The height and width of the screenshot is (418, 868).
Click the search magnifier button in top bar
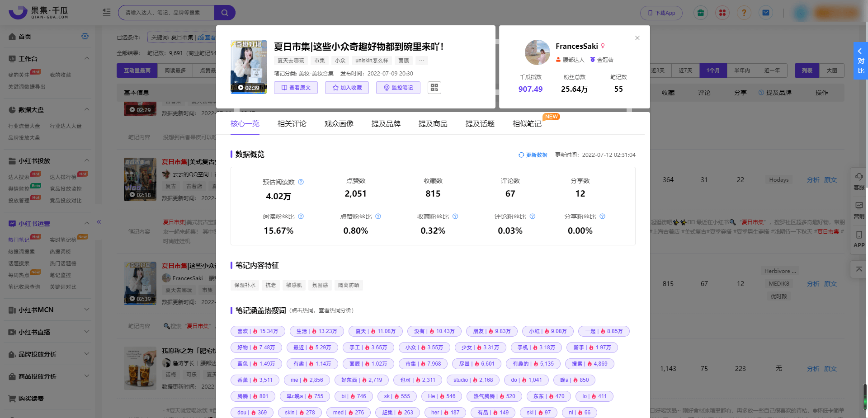coord(225,13)
